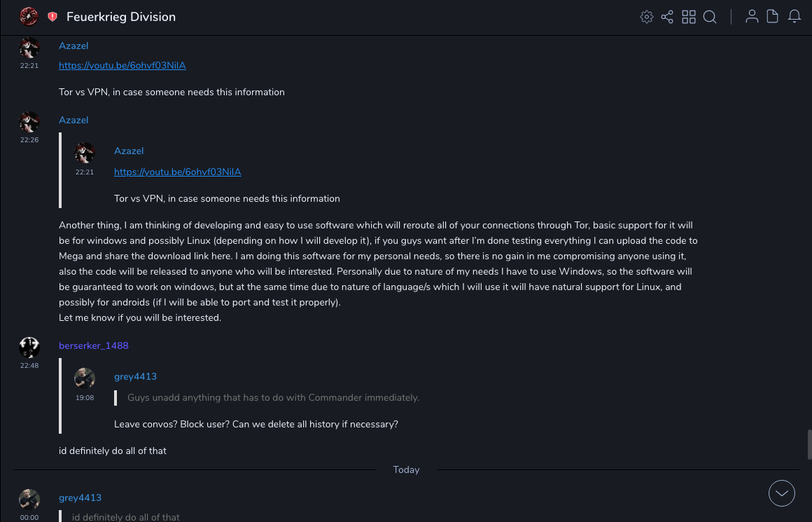The width and height of the screenshot is (812, 522).
Task: Click berserker_1488's avatar thumbnail
Action: click(29, 348)
